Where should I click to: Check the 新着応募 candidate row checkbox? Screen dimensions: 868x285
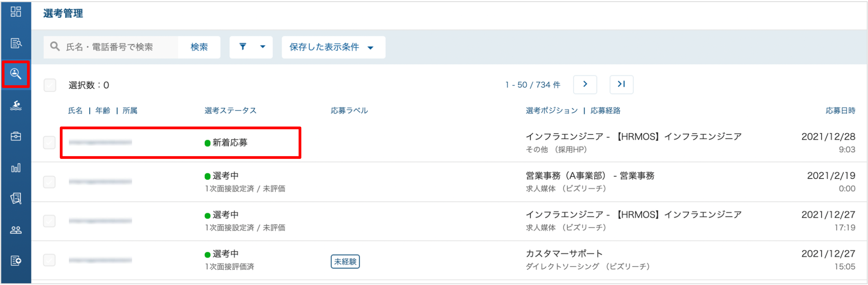(x=49, y=143)
